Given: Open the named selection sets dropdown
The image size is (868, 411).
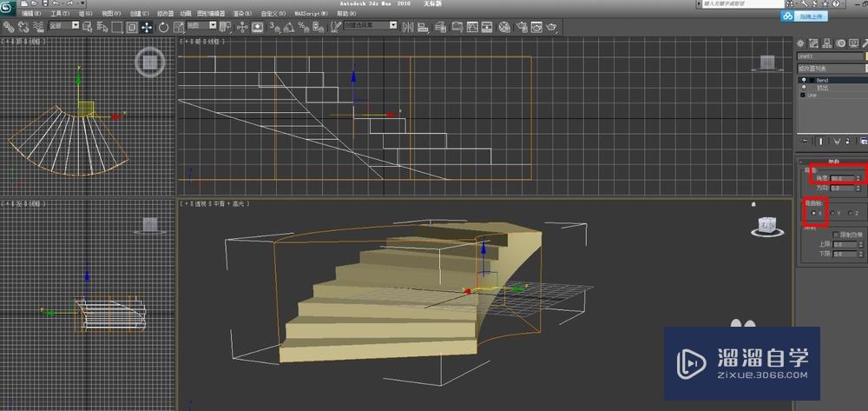Looking at the screenshot, I should tap(371, 26).
